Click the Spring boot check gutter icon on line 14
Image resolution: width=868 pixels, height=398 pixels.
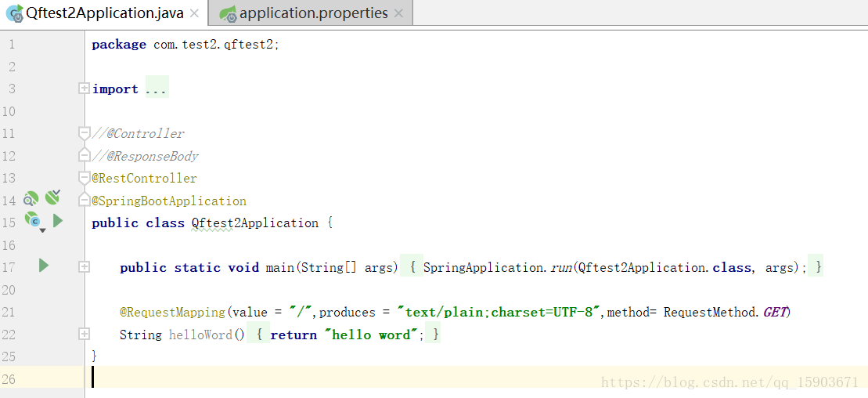[x=52, y=196]
